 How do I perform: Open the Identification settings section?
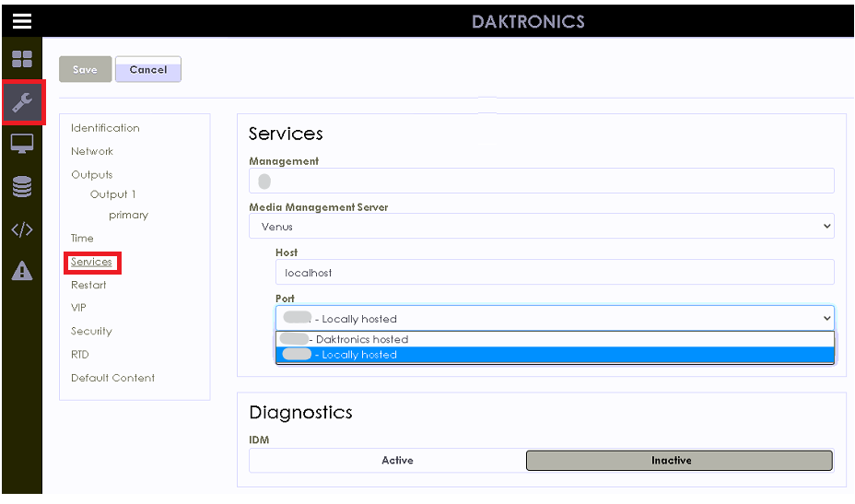[105, 128]
